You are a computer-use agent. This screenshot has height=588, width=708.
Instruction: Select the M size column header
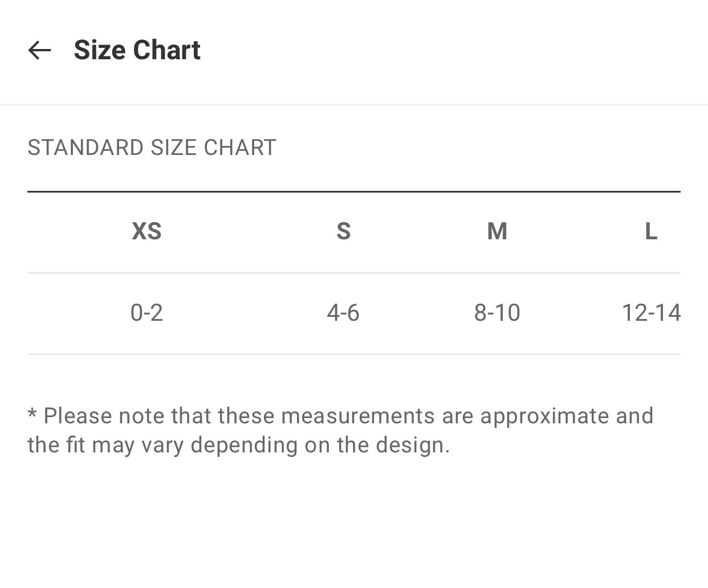tap(497, 231)
